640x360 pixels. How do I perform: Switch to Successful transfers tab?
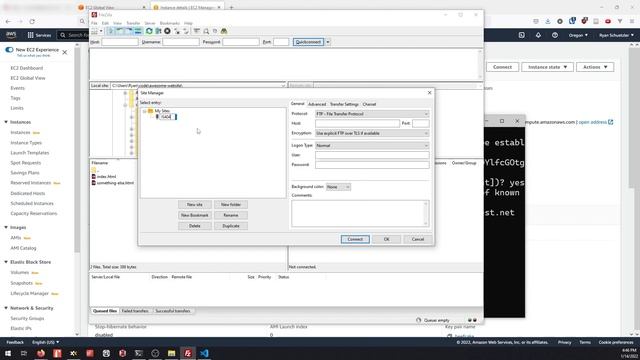tap(172, 311)
